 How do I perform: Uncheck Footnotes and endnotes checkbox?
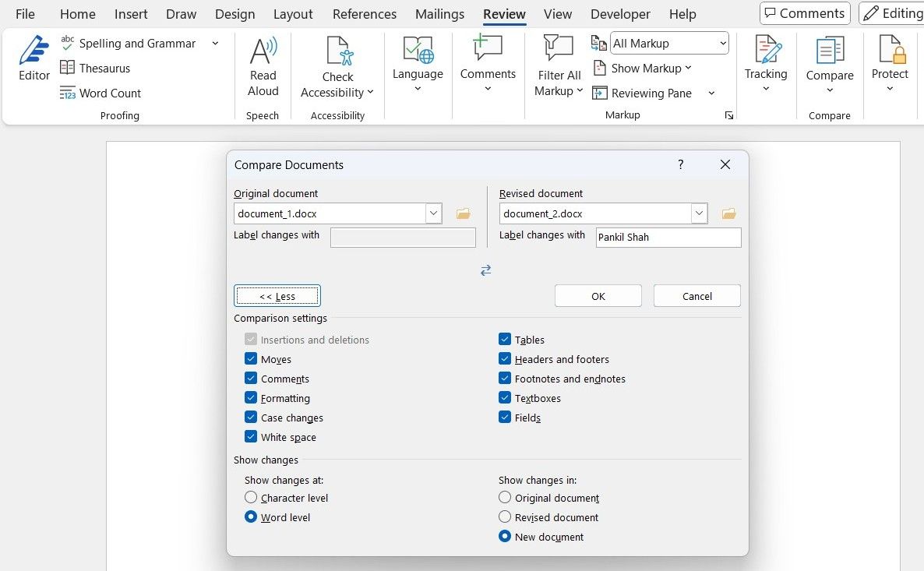pos(504,378)
